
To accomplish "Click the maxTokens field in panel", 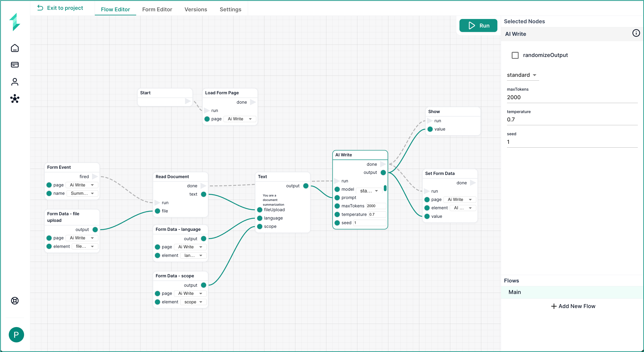I will coord(572,97).
